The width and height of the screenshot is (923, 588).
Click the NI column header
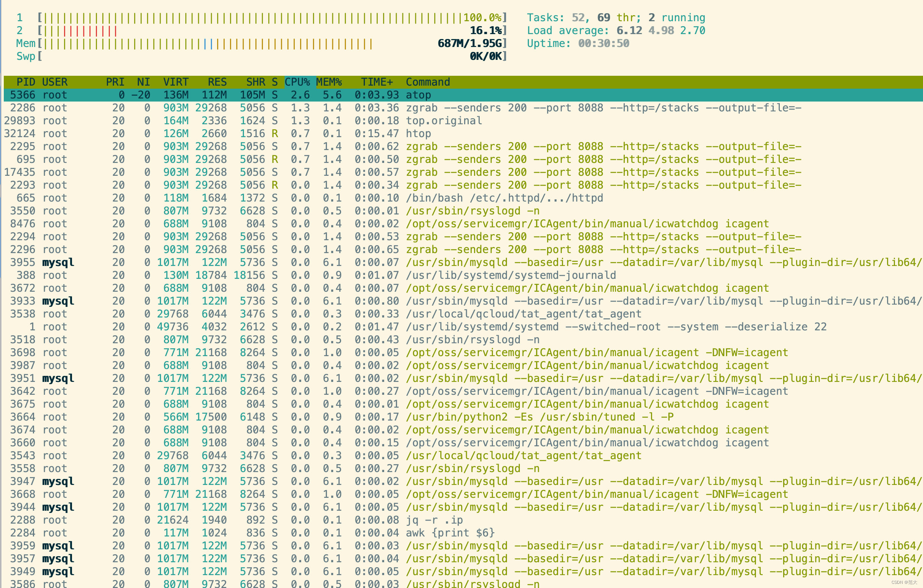click(x=144, y=82)
